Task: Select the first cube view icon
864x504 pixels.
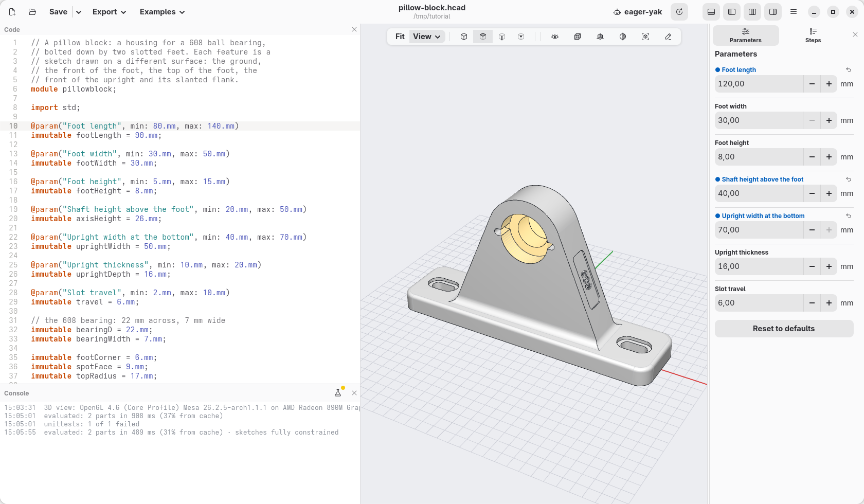Action: point(464,37)
